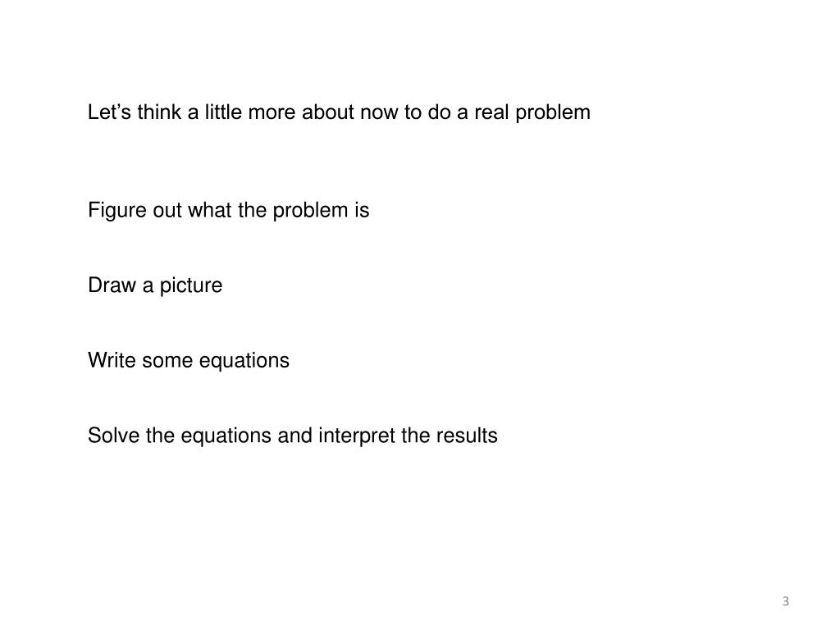Select the line "Figure out what the problem is"

click(229, 211)
